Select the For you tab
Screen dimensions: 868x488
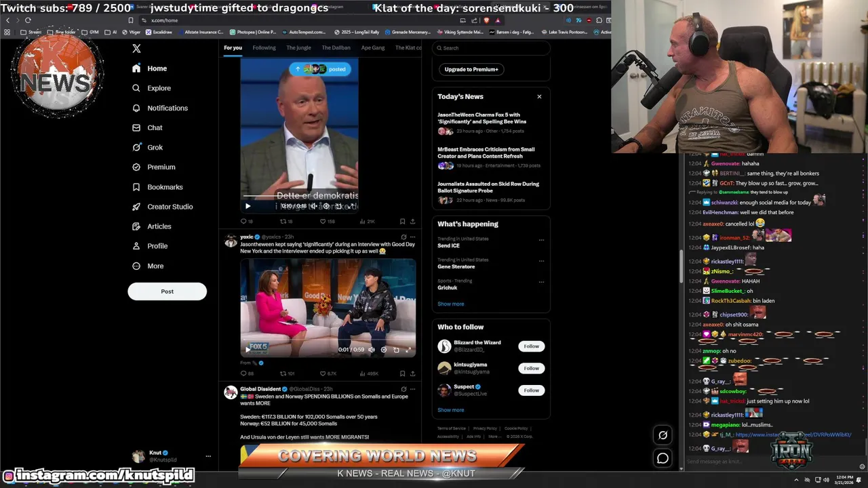(233, 48)
